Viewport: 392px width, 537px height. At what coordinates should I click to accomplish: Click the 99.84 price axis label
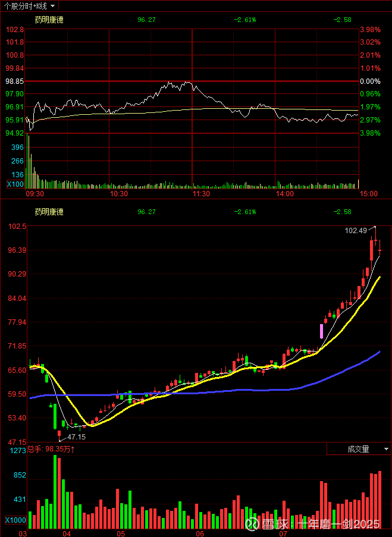click(x=15, y=68)
